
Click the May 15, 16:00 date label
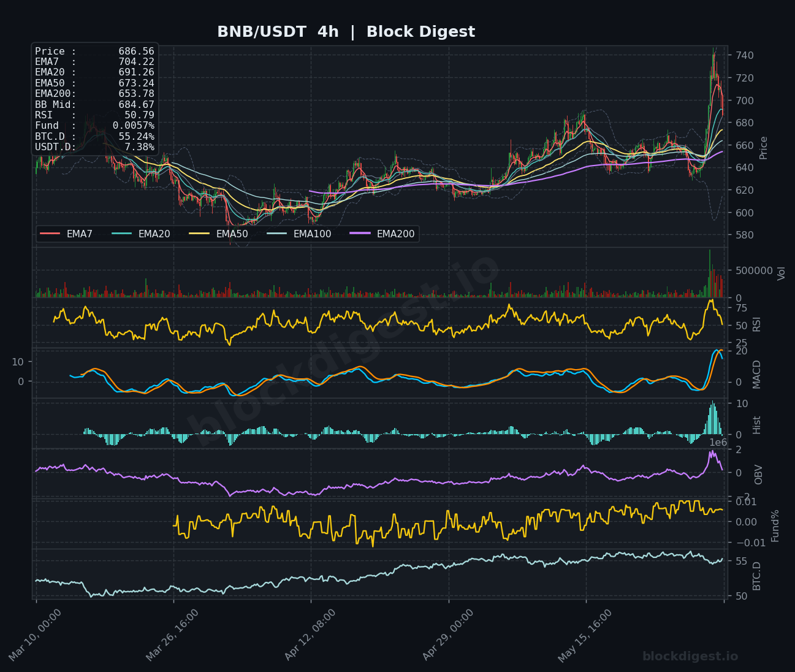[585, 635]
